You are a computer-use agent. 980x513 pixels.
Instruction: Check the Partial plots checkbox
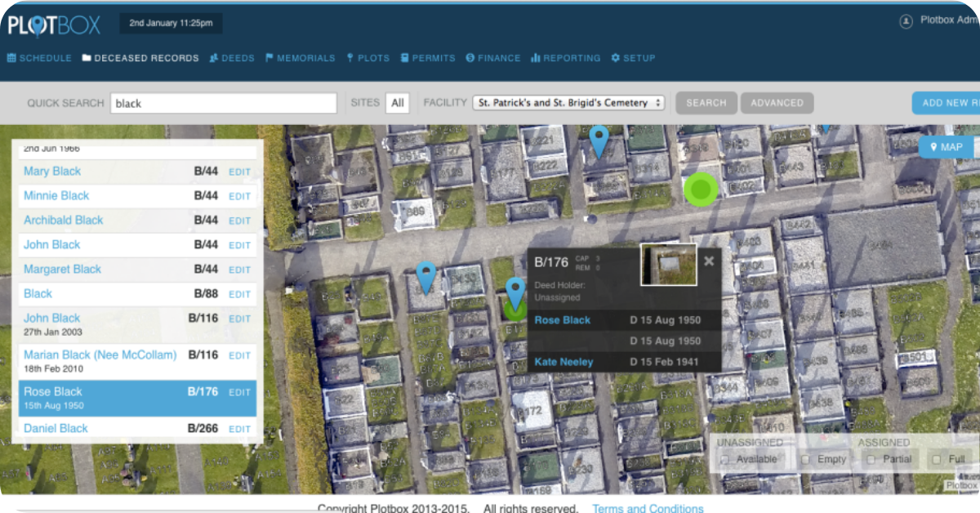pyautogui.click(x=871, y=460)
